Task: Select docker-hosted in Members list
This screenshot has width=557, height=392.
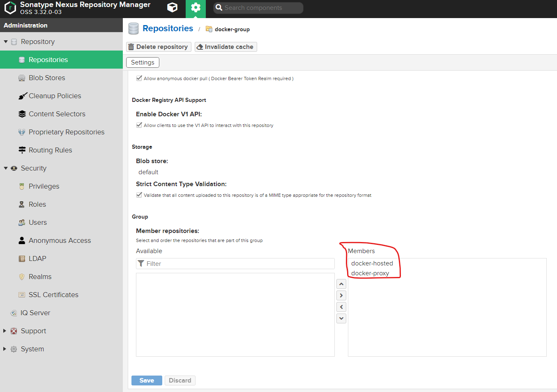Action: (x=372, y=263)
